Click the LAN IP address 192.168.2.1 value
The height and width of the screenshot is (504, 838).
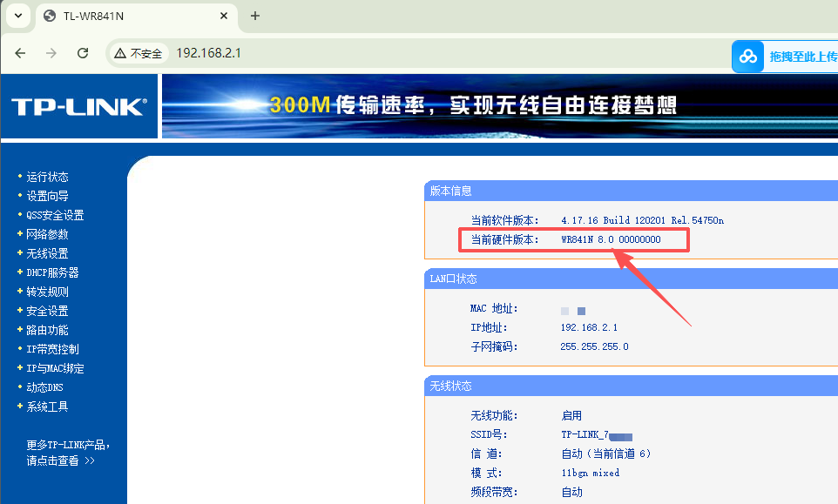click(x=589, y=327)
